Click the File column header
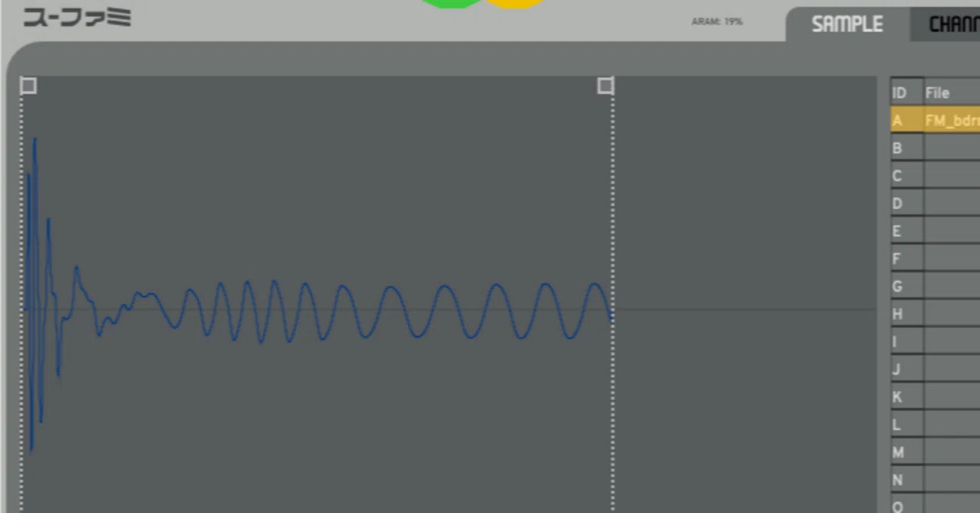Screen dimensions: 980x513 (952, 93)
